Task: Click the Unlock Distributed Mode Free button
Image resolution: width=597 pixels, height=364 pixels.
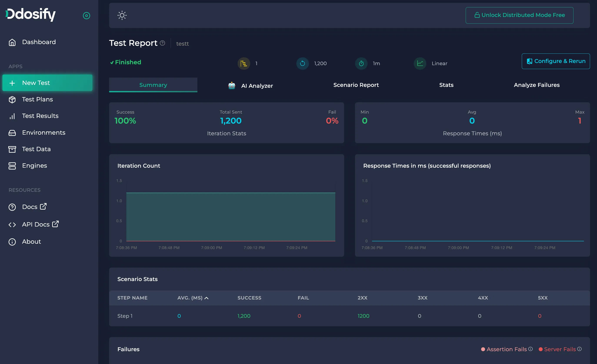Action: [519, 15]
